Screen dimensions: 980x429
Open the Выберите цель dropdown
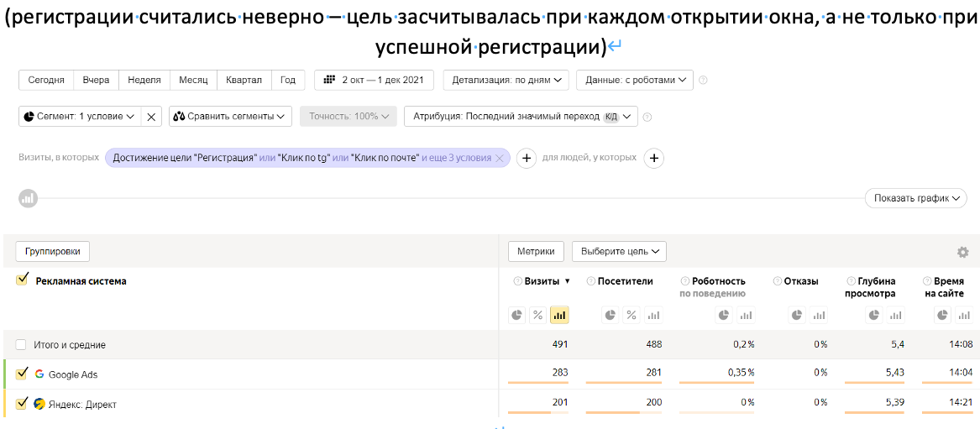(x=620, y=251)
